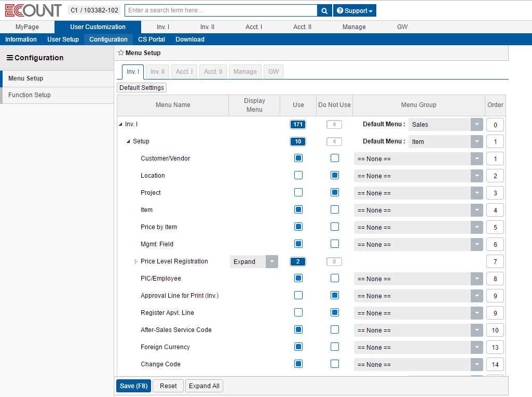Click the Expand All button

click(204, 386)
